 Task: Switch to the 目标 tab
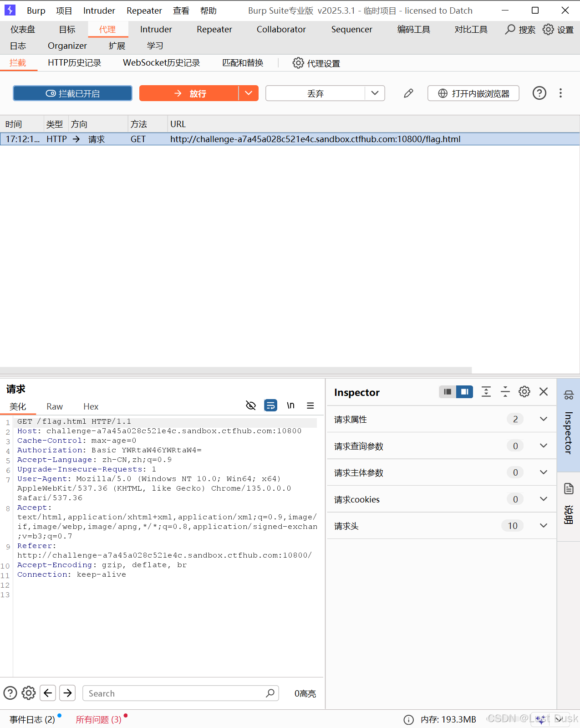click(x=67, y=29)
